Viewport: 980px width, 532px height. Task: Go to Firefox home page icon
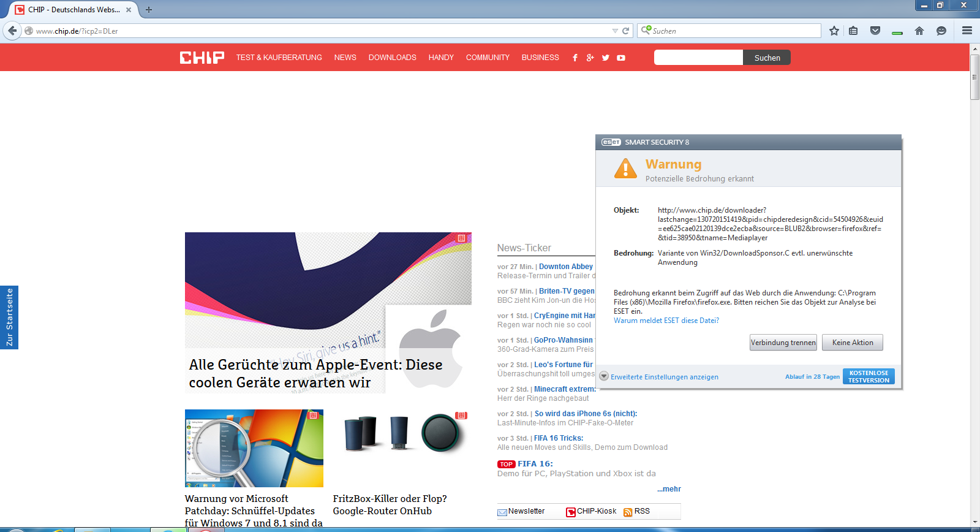[919, 31]
